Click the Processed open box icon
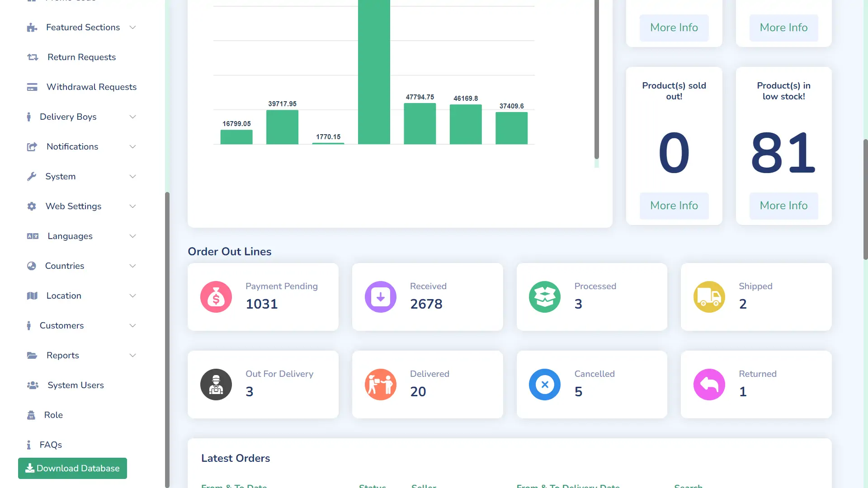The width and height of the screenshot is (868, 488). point(545,297)
